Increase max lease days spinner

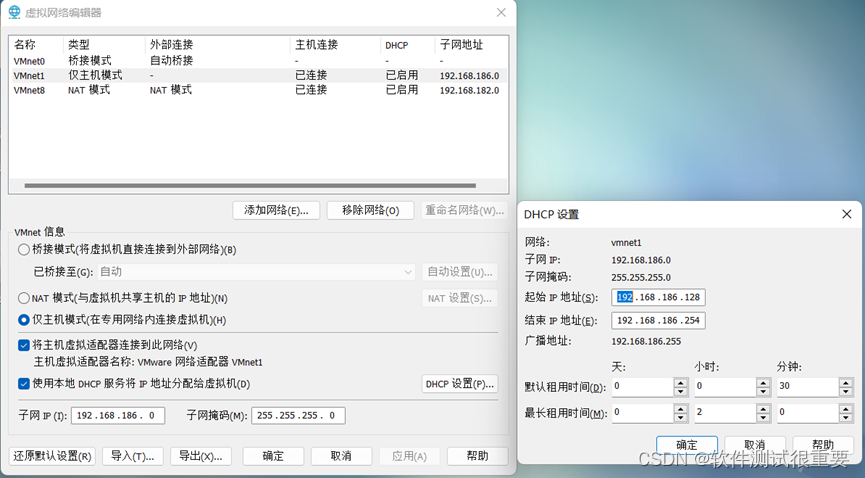[x=681, y=408]
